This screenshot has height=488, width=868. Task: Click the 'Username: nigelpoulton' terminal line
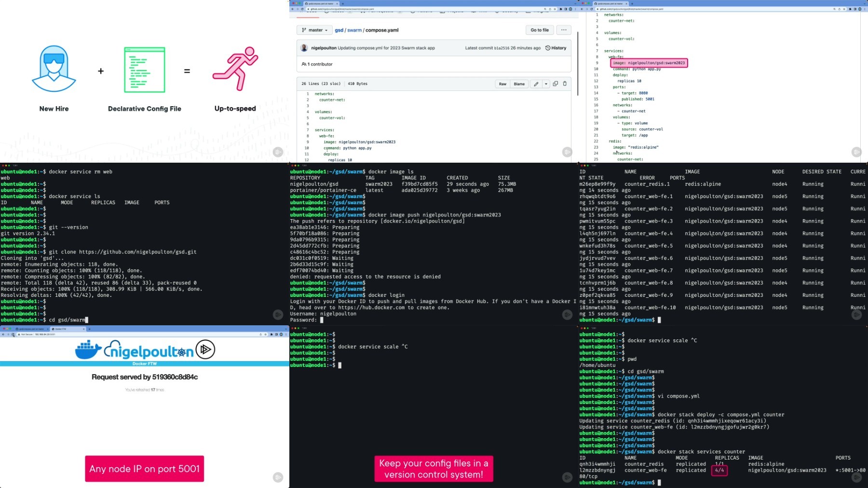click(323, 314)
